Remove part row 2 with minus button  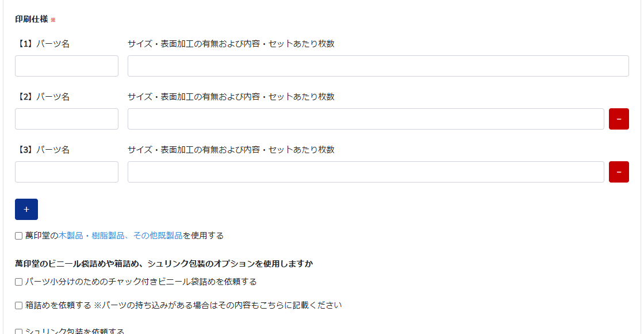(x=619, y=119)
